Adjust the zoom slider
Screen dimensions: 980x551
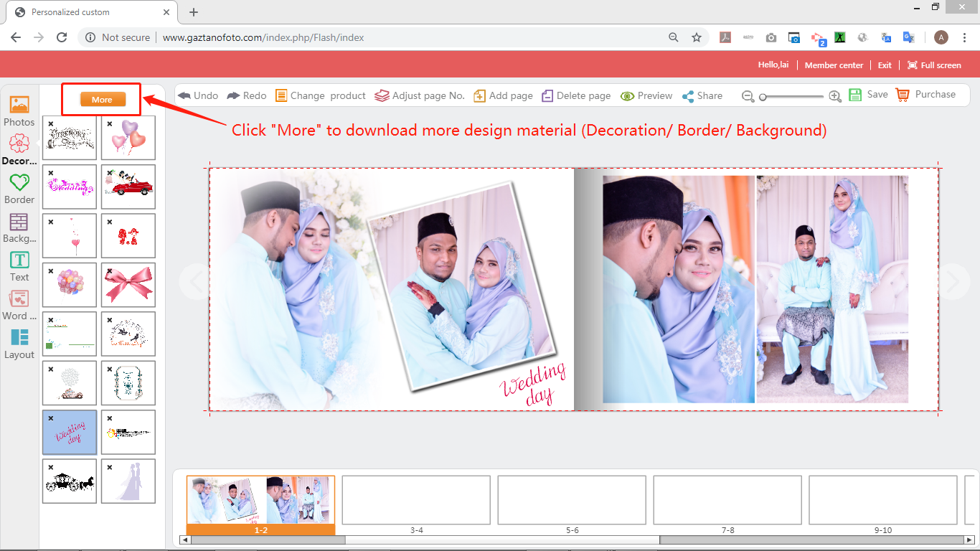coord(764,96)
